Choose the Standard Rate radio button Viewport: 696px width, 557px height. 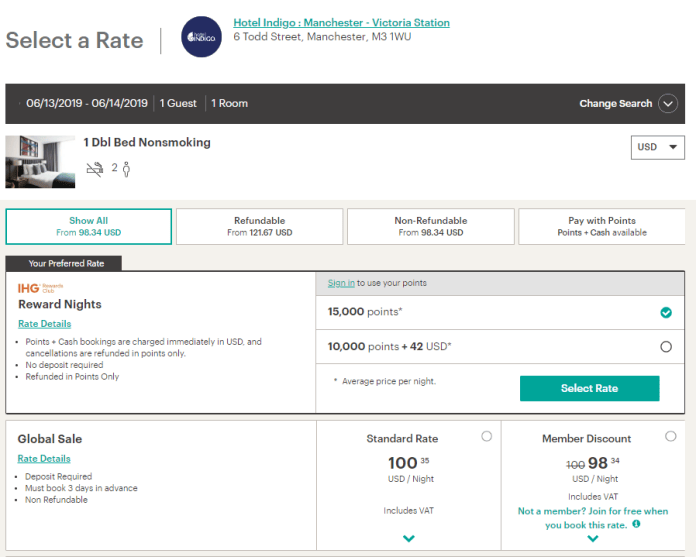[x=486, y=436]
